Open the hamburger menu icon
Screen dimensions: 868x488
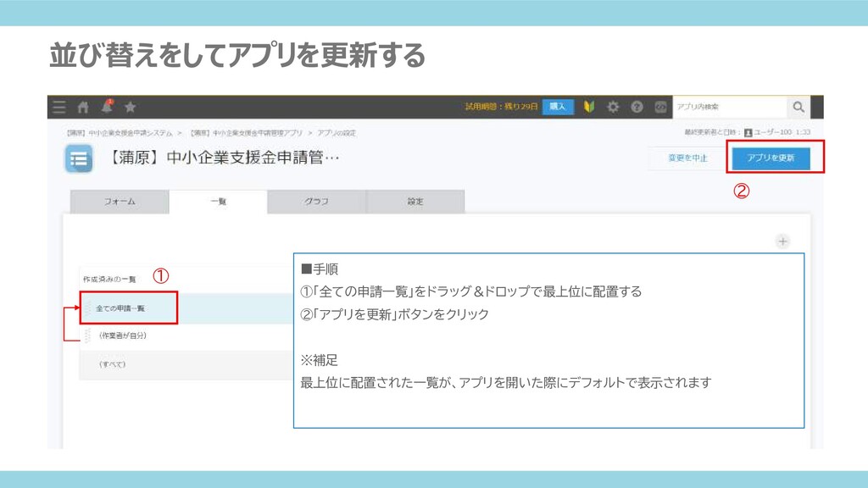[59, 108]
